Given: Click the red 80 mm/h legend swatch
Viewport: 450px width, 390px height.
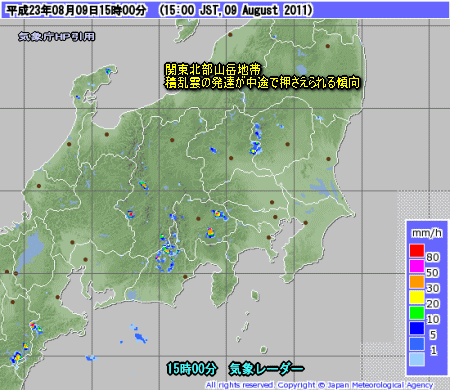Looking at the screenshot, I should (417, 251).
